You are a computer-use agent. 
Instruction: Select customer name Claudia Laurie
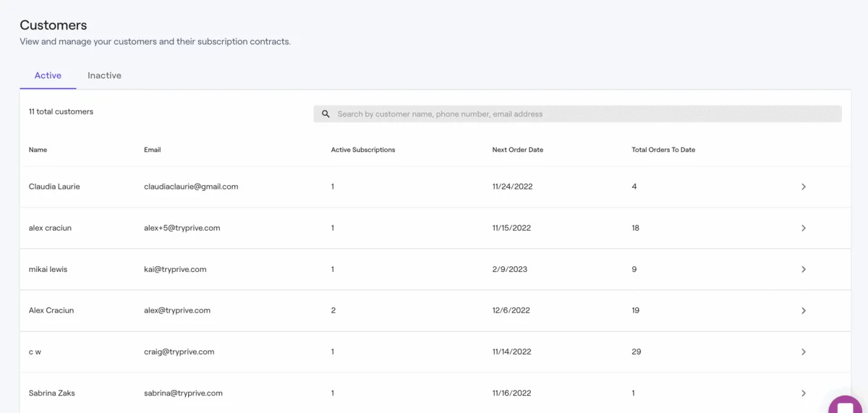54,187
